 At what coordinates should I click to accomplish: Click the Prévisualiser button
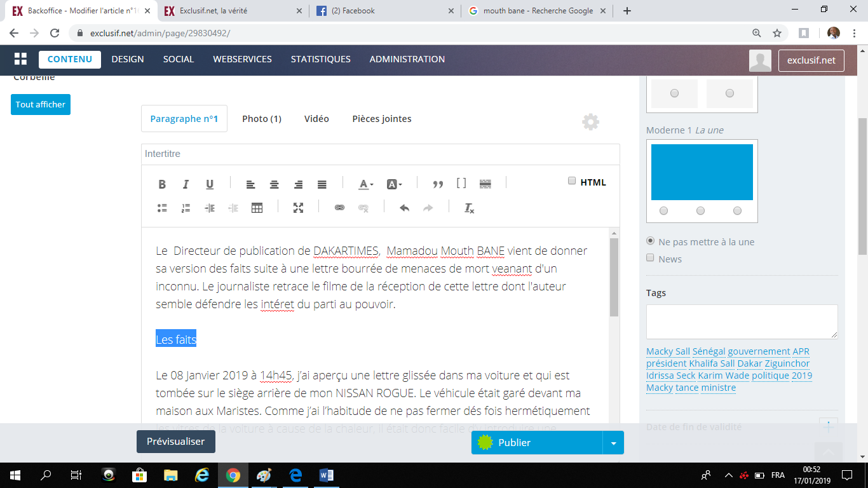point(175,442)
